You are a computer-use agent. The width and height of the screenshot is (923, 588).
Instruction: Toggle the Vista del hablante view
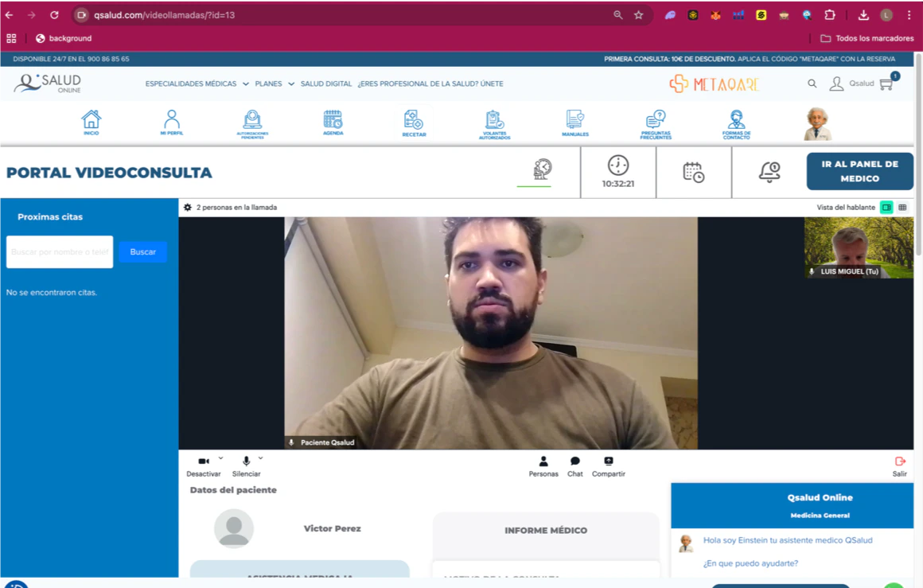pos(886,207)
